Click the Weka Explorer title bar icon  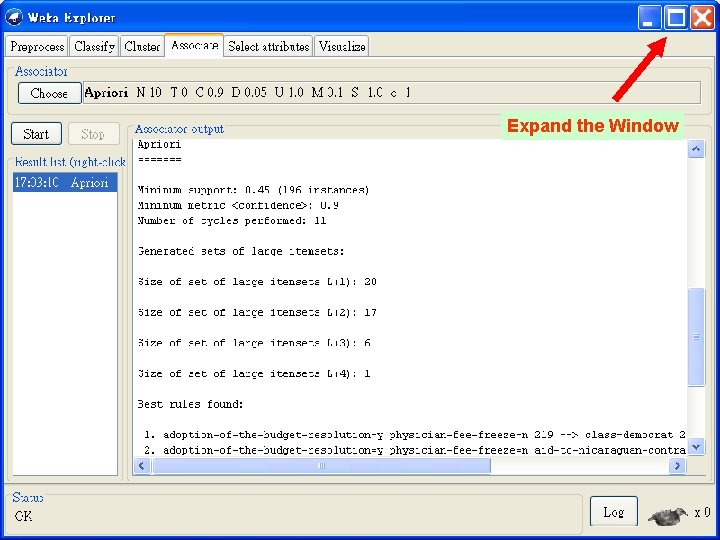point(14,17)
